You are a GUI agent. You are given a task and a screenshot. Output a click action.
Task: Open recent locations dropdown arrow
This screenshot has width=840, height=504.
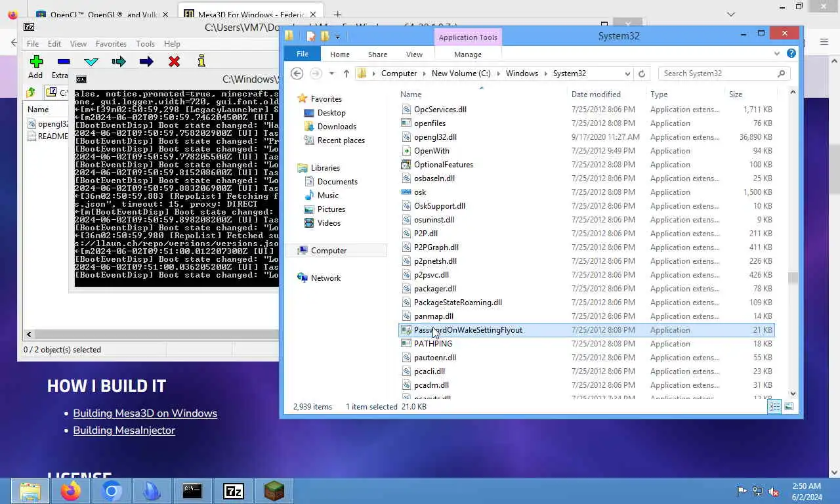[x=331, y=73]
